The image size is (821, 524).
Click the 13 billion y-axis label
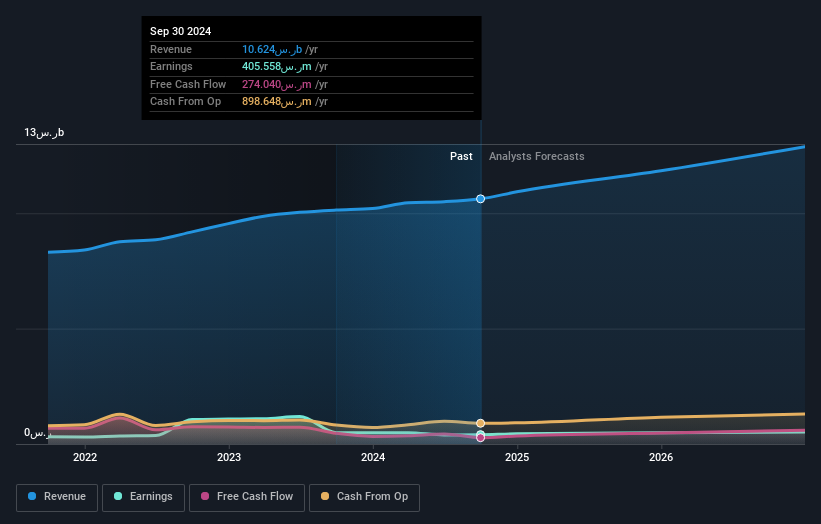(x=44, y=132)
